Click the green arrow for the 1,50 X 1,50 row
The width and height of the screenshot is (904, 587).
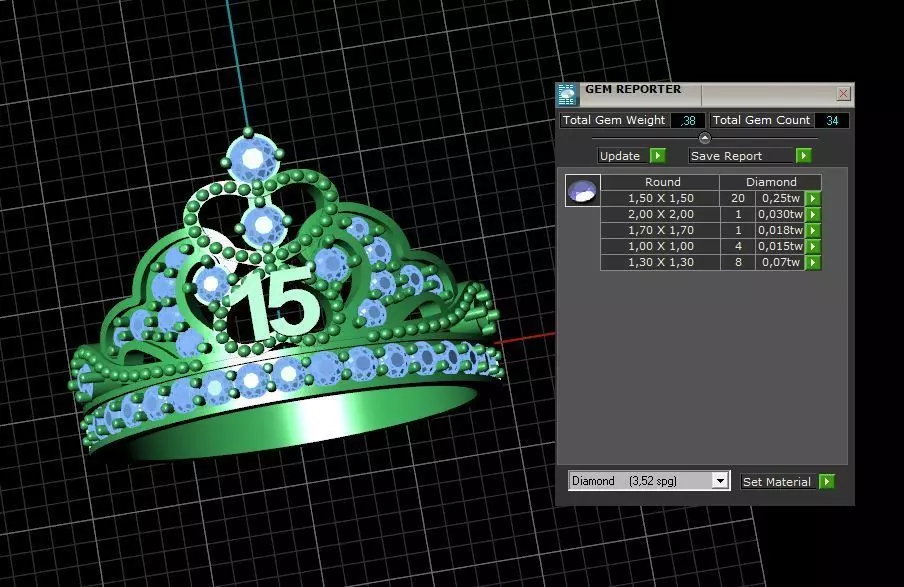pyautogui.click(x=813, y=198)
